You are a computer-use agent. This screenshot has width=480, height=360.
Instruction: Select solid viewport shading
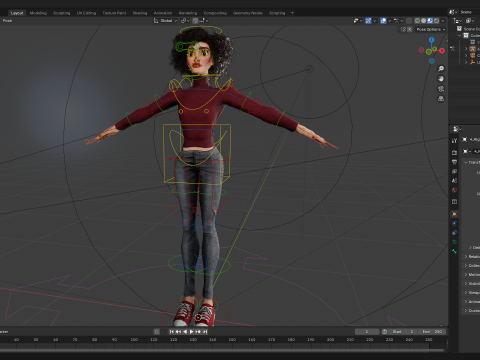[x=423, y=21]
